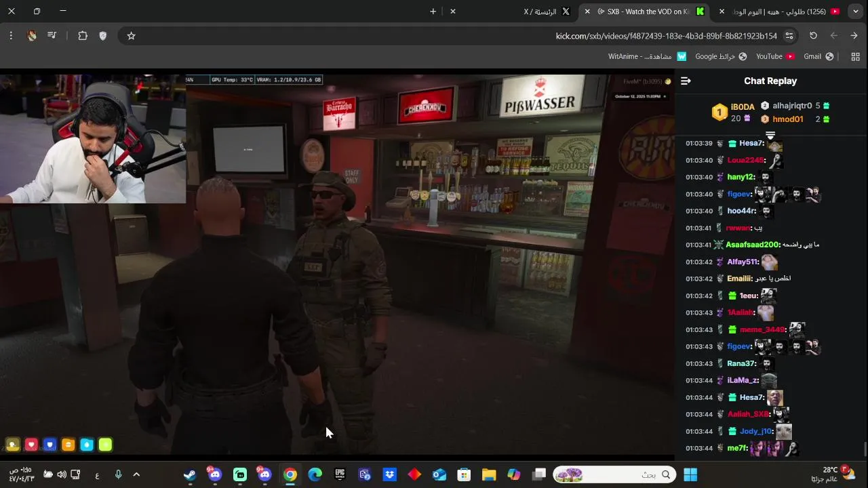Grab the page vertical scrollbar
This screenshot has width=868, height=488.
[x=865, y=450]
